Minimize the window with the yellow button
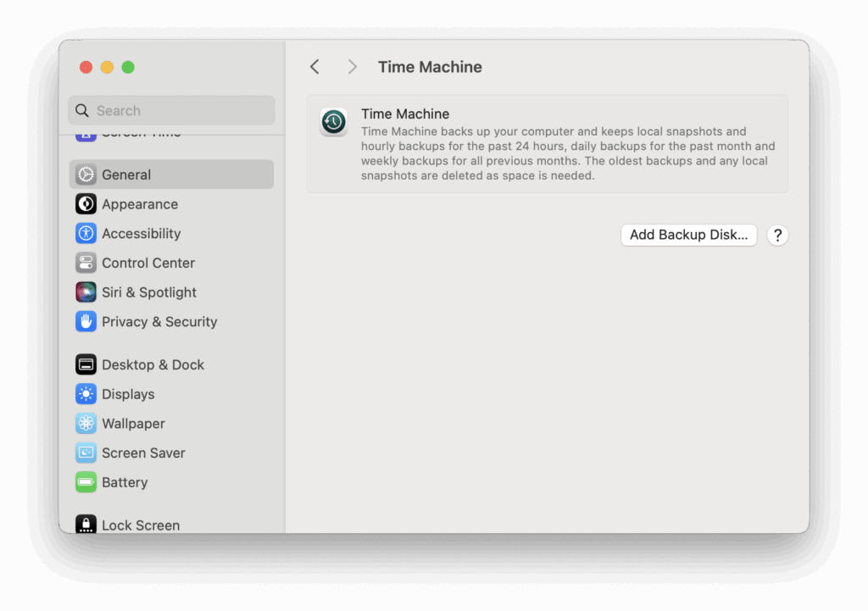The image size is (868, 611). (x=107, y=67)
